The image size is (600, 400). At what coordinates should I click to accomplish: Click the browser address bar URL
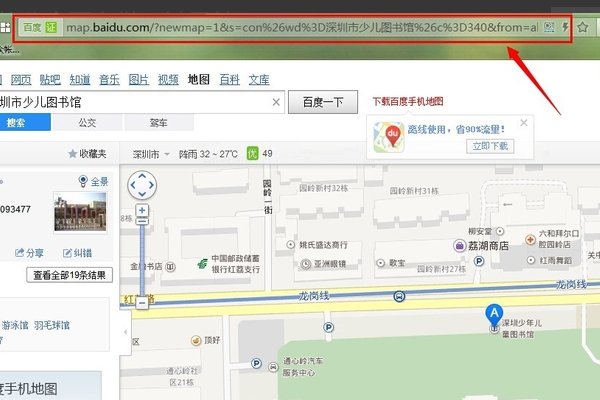pyautogui.click(x=302, y=27)
